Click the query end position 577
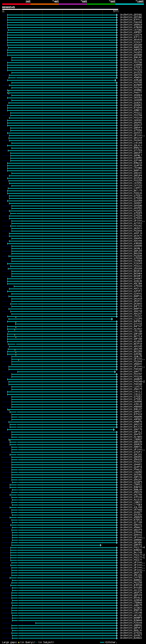The width and height of the screenshot is (146, 644). coord(115,11)
